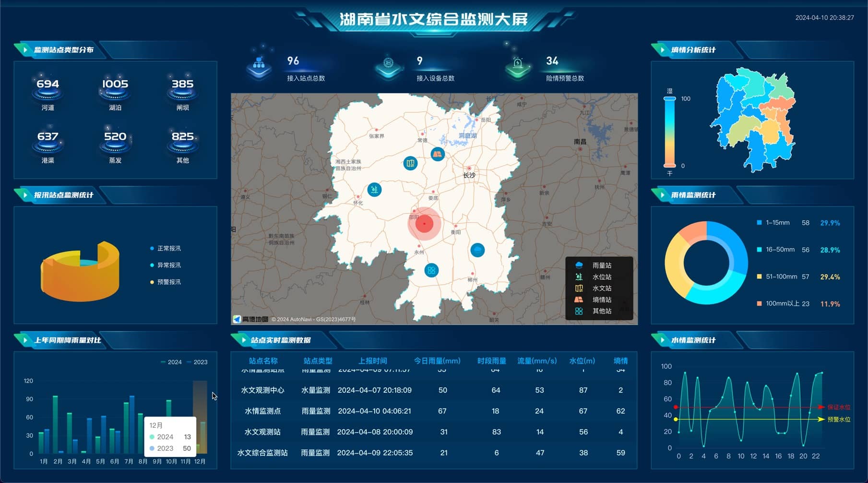The width and height of the screenshot is (868, 483).
Task: Toggle the 1-15mm rainfall legend entry
Action: pos(773,223)
